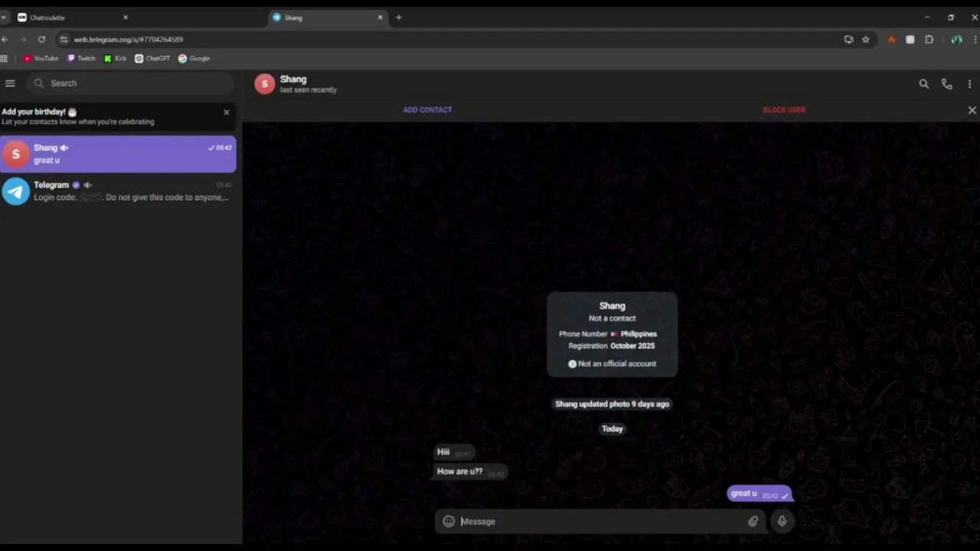Open the Chrome three-dot menu
This screenshot has height=551, width=980.
[976, 40]
